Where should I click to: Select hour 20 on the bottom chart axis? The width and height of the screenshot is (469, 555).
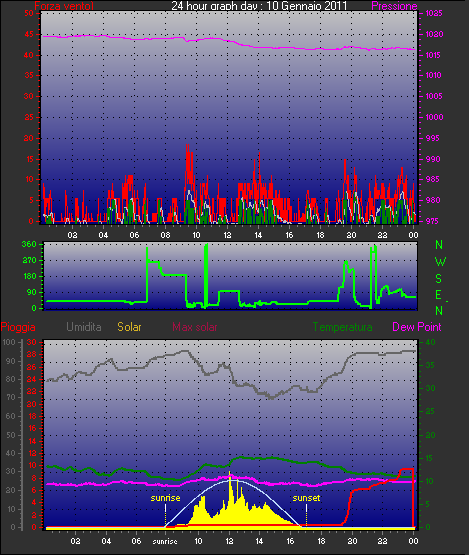click(x=352, y=541)
